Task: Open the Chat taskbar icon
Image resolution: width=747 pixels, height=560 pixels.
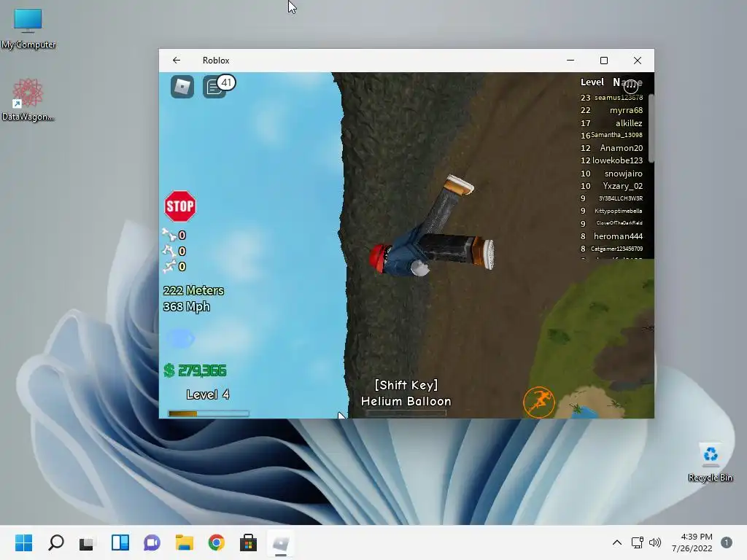Action: point(152,542)
